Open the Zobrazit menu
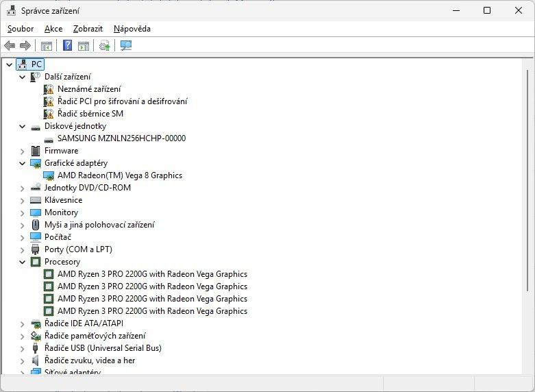This screenshot has height=392, width=535. pyautogui.click(x=88, y=29)
